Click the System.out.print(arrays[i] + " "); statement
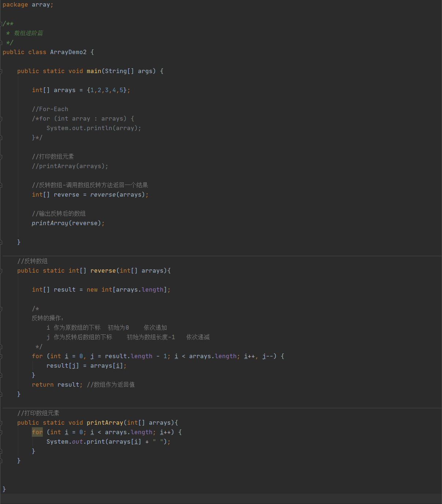This screenshot has width=442, height=504. 109,442
